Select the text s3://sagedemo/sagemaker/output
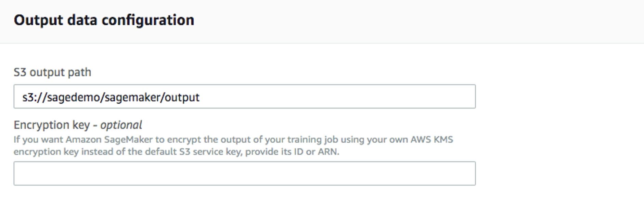 tap(111, 97)
